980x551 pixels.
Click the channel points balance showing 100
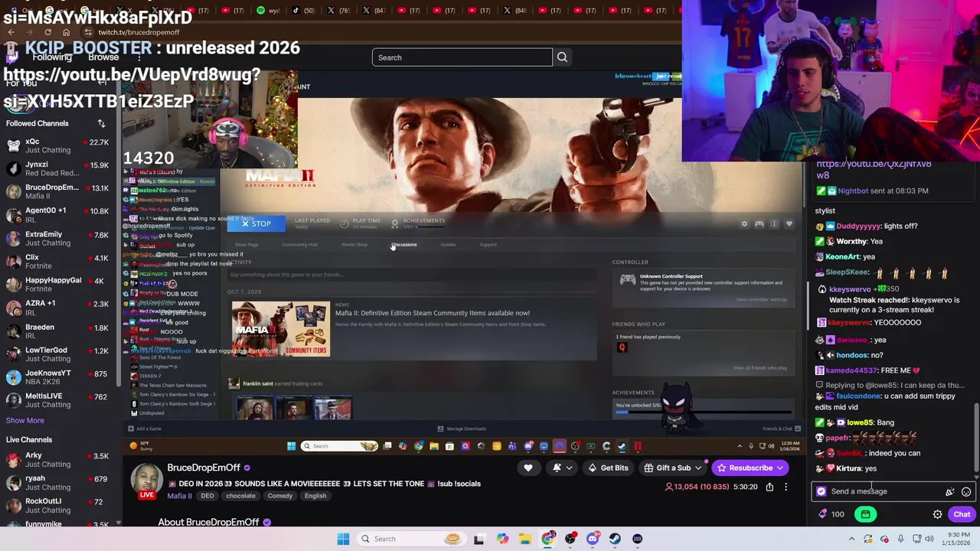[831, 514]
